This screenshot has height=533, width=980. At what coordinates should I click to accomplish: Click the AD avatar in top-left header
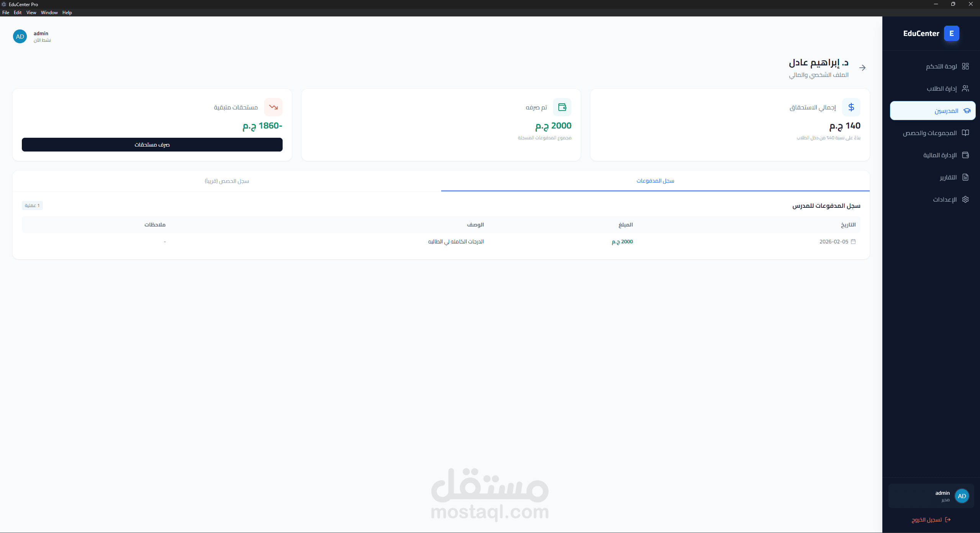[20, 37]
